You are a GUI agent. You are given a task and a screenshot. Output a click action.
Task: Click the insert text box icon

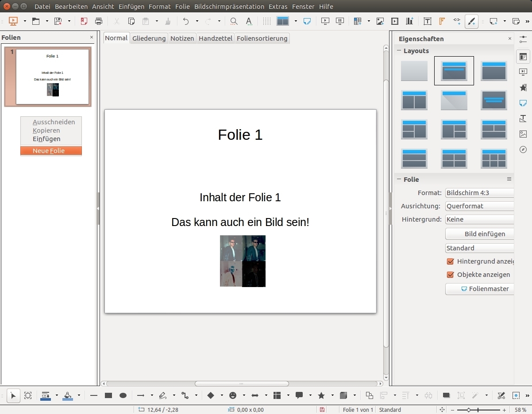tap(427, 21)
